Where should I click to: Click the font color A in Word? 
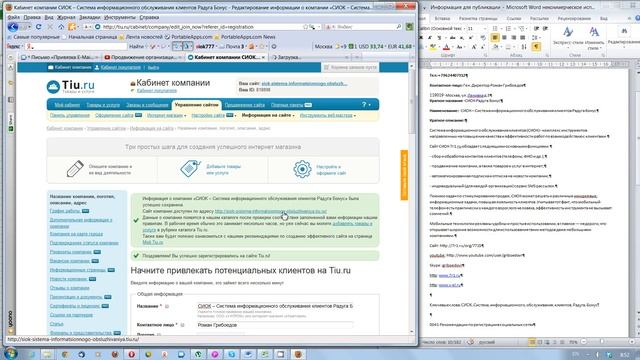(x=446, y=47)
